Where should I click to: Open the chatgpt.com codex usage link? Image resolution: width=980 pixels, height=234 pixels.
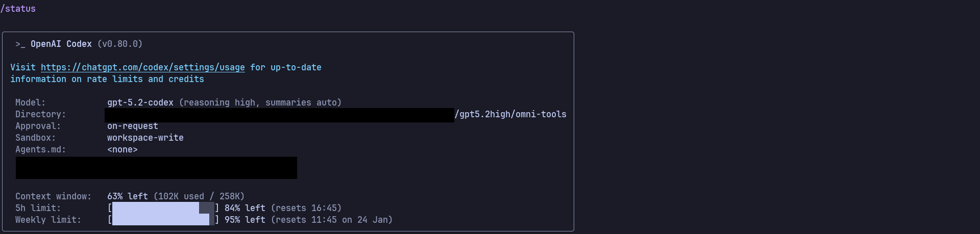tap(142, 67)
